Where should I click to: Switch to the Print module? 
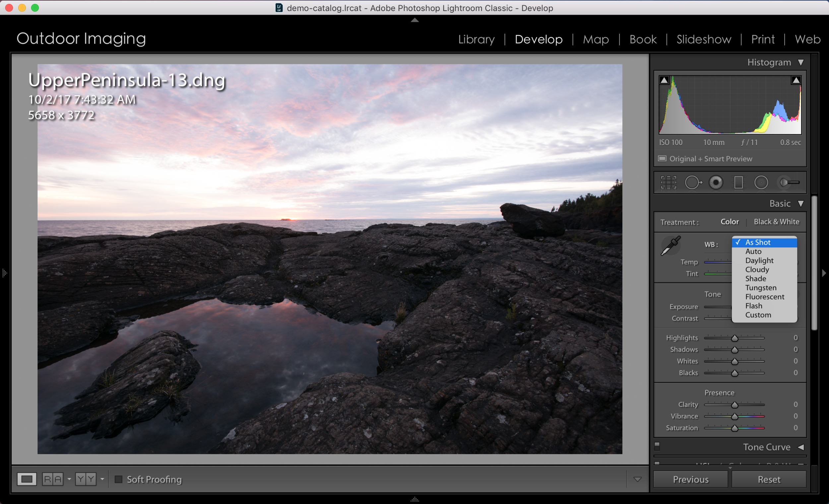(x=763, y=39)
